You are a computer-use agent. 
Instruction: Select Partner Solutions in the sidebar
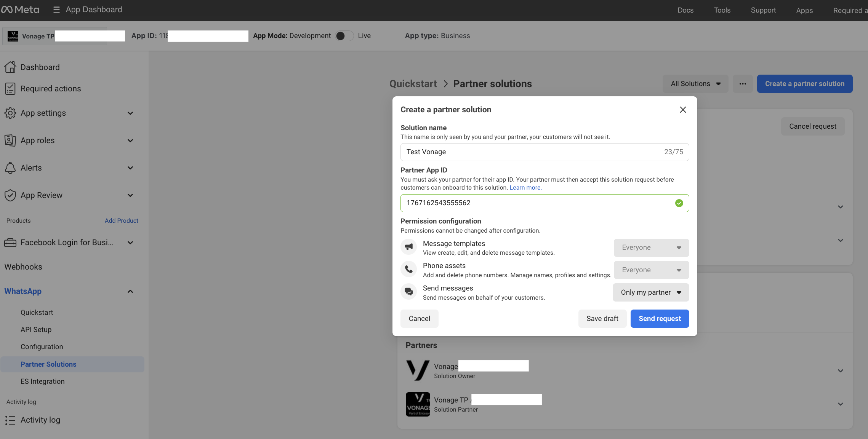click(x=72, y=364)
